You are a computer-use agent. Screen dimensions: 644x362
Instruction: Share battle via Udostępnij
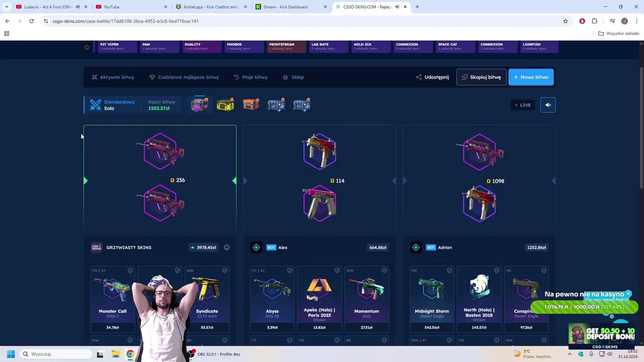click(432, 77)
